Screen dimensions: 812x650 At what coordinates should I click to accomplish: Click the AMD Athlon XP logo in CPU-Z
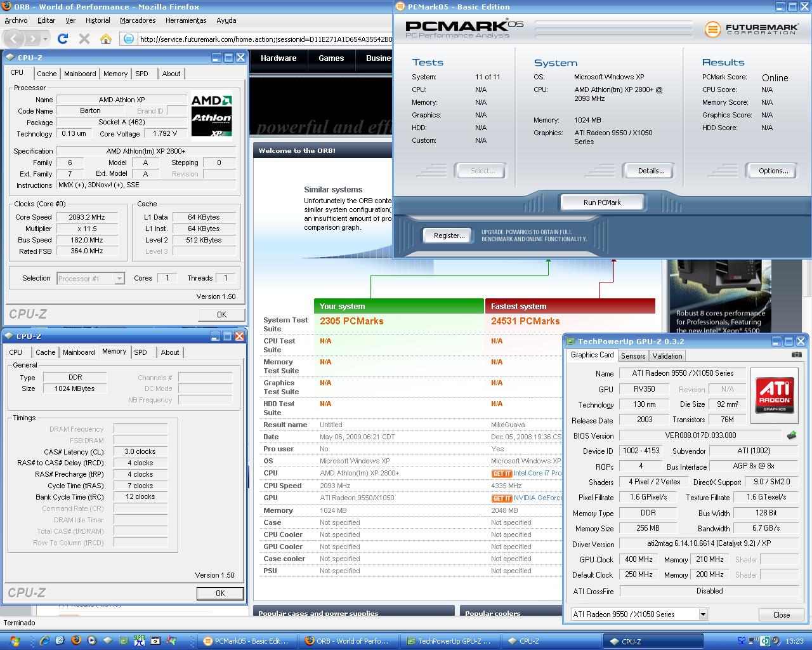(212, 115)
